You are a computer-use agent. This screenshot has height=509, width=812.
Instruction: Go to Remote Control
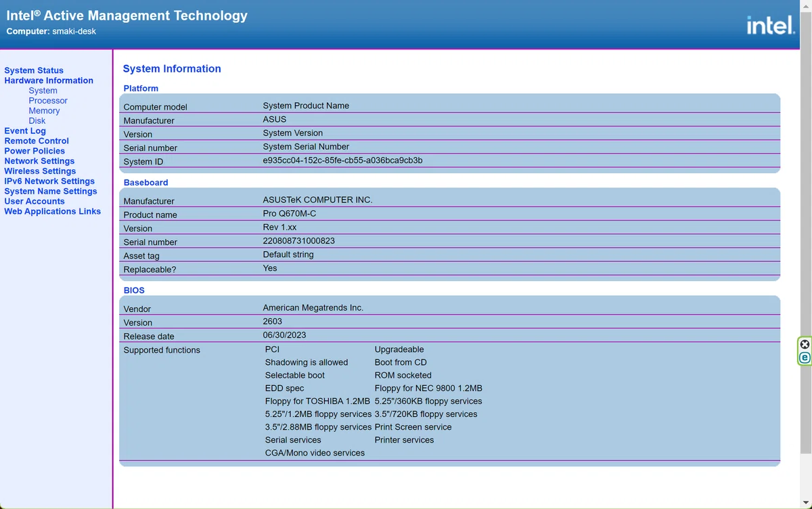pos(37,141)
